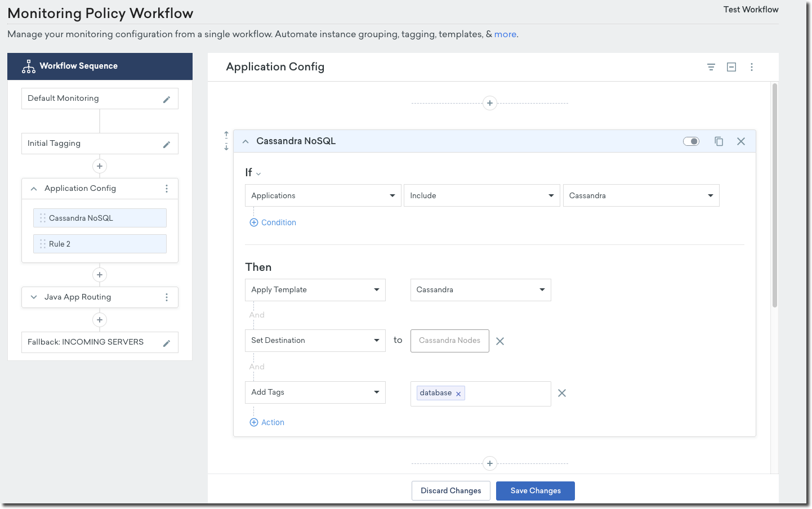Open the filter icon in Application Config header
This screenshot has height=509, width=812.
(711, 67)
